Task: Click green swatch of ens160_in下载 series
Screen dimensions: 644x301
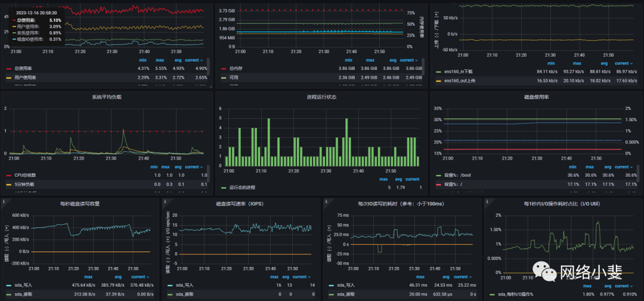Action: pyautogui.click(x=439, y=72)
